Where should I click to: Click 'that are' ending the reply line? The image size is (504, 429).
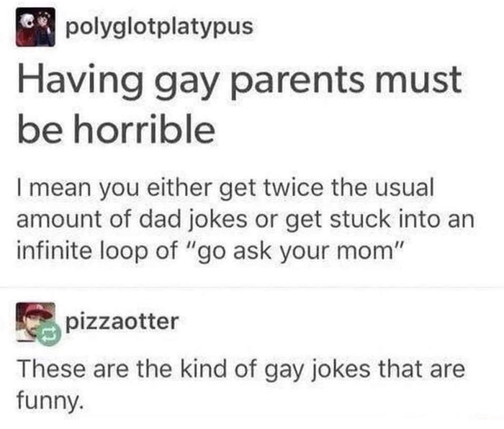click(422, 369)
